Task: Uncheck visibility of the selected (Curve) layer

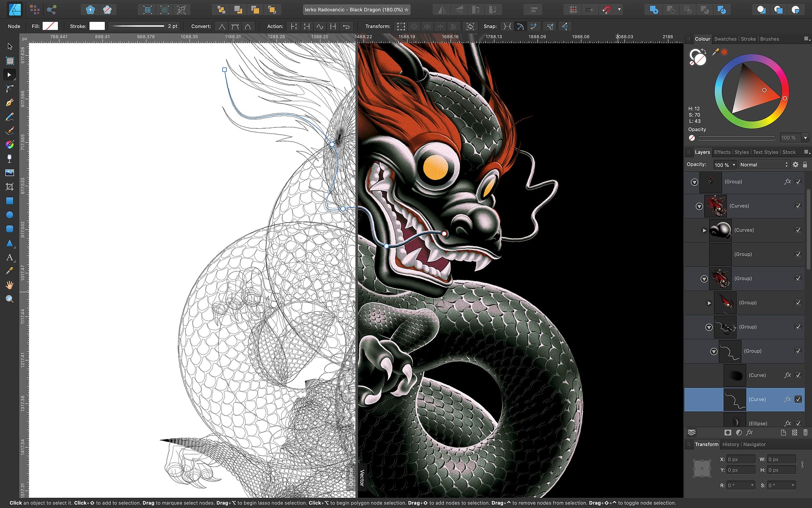Action: click(798, 399)
